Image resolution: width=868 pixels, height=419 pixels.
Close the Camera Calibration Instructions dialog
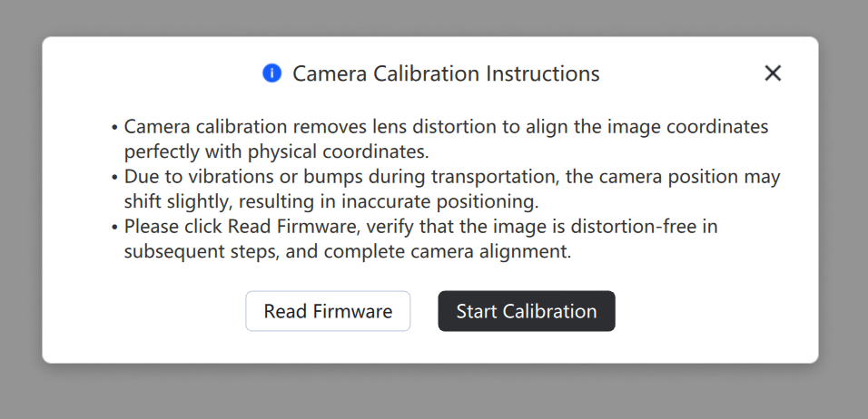[773, 73]
